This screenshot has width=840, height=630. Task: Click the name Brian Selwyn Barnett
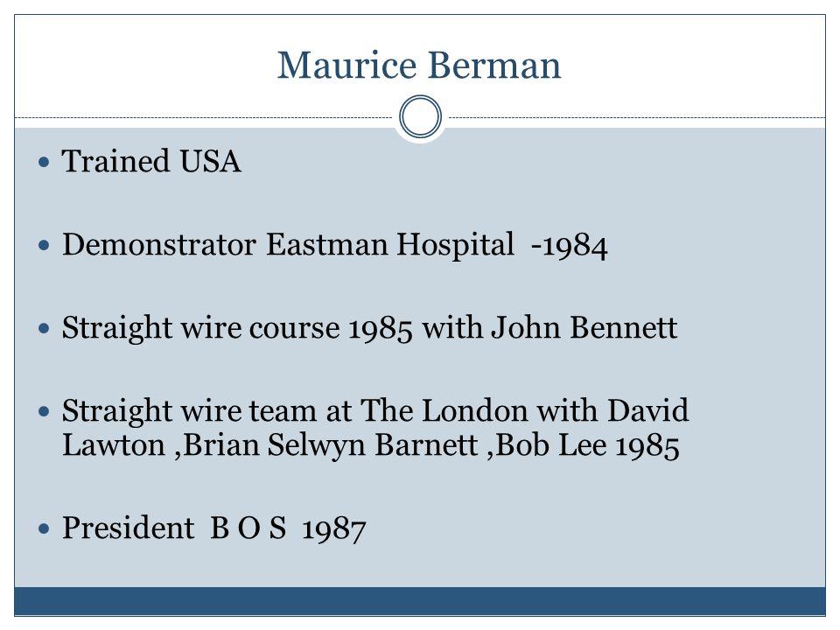(330, 445)
